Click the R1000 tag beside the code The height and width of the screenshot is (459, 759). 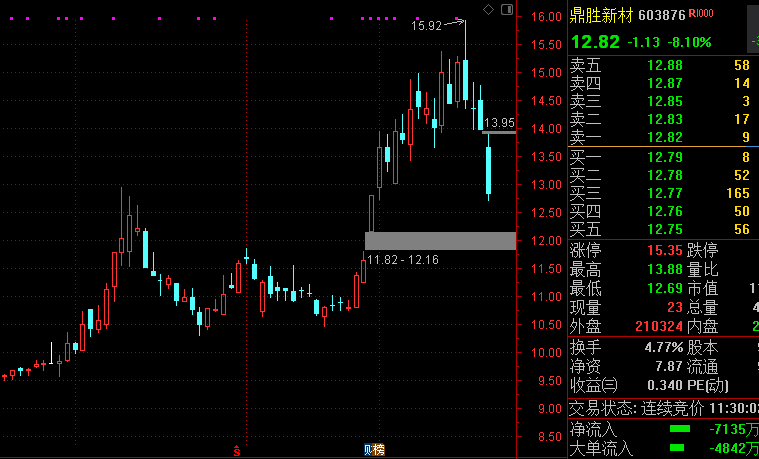(701, 14)
